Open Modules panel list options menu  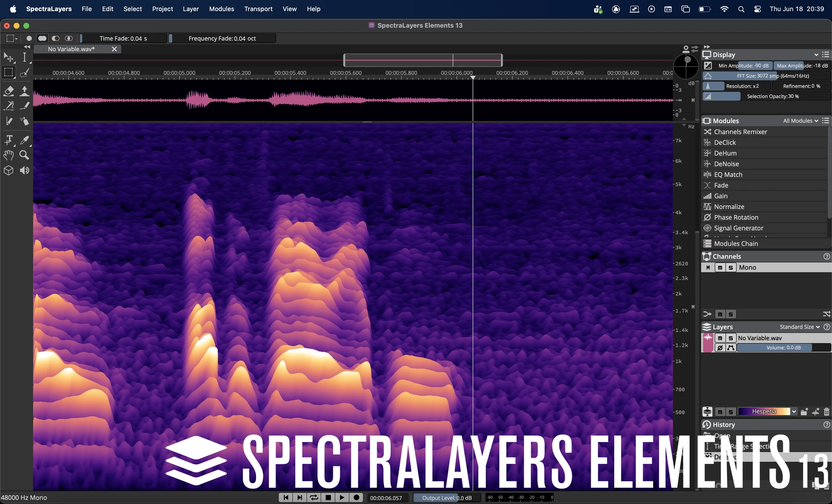coord(826,121)
